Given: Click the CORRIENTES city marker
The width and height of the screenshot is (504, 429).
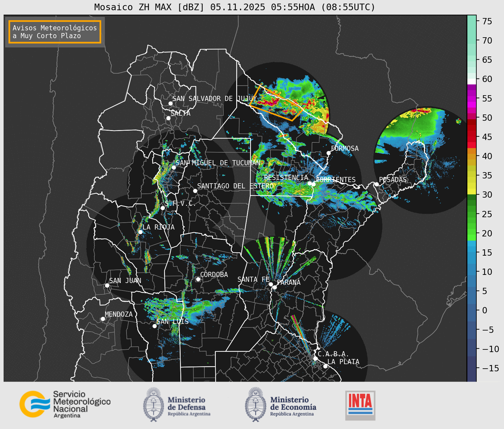Looking at the screenshot, I should [314, 184].
